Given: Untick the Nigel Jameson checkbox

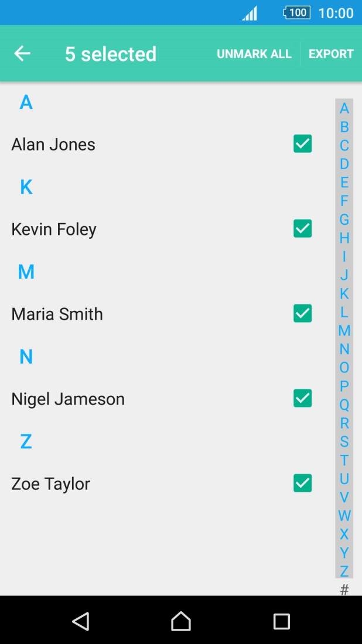Looking at the screenshot, I should 302,398.
